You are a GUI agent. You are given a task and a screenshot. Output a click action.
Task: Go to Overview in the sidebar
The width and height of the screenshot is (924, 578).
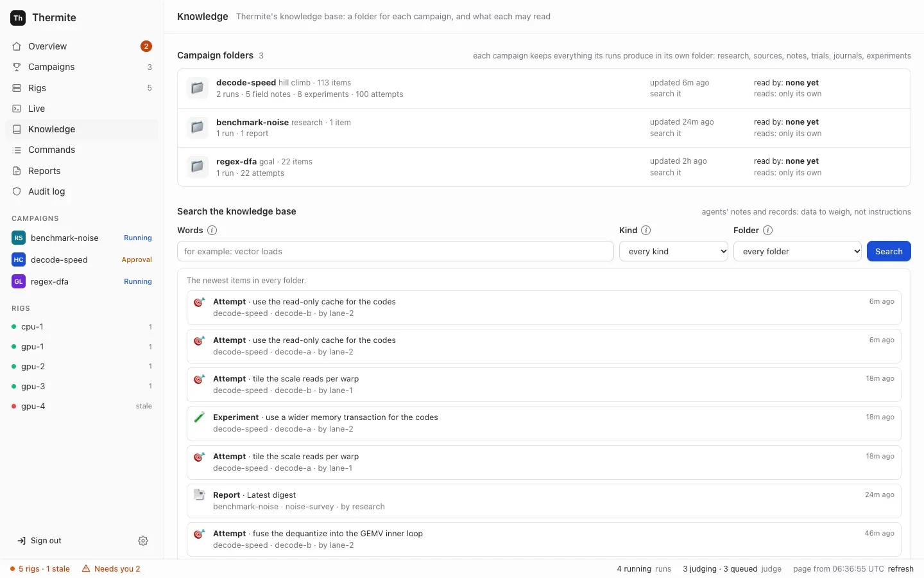coord(82,46)
